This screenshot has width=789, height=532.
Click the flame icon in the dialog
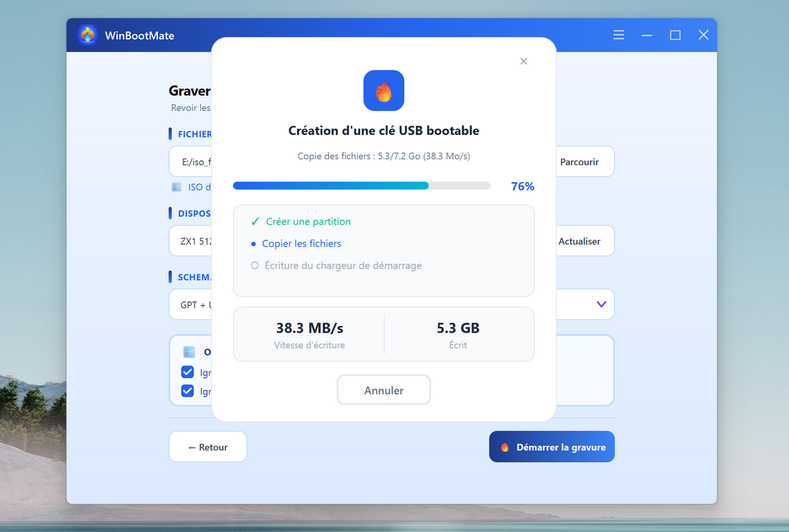pyautogui.click(x=383, y=91)
